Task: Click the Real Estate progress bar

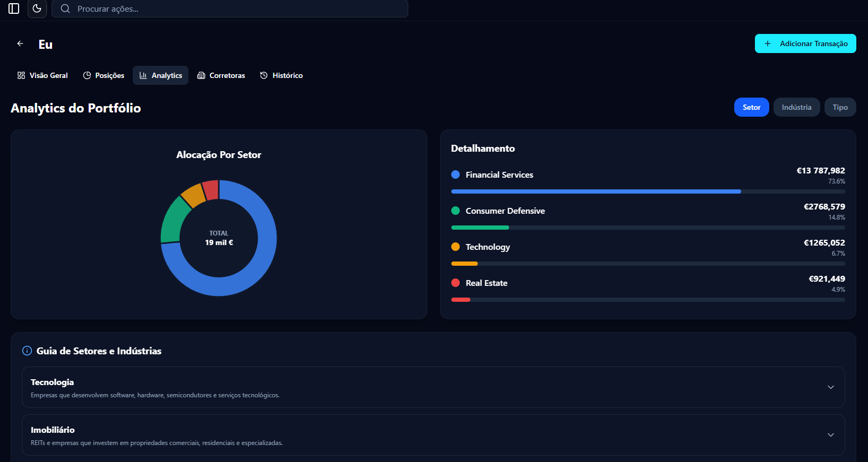Action: 648,300
